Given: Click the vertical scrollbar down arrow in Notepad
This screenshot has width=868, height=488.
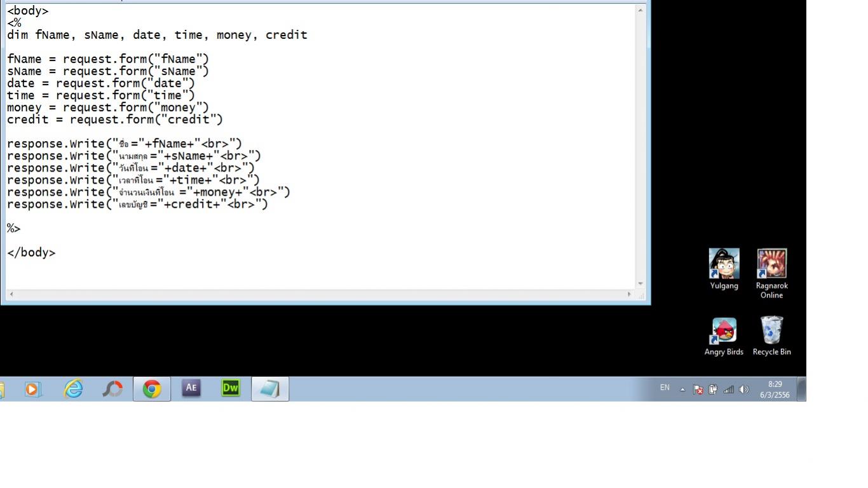Looking at the screenshot, I should coord(641,283).
